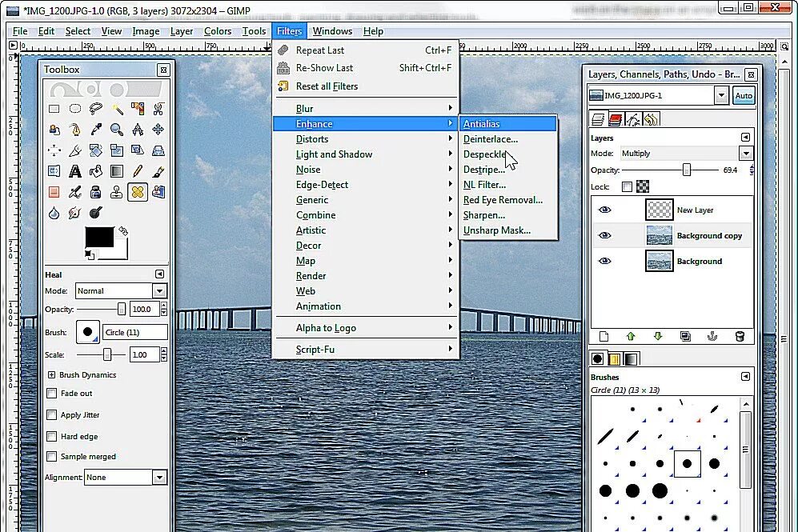Select the Ellipse Select tool
This screenshot has height=532, width=798.
pyautogui.click(x=74, y=109)
